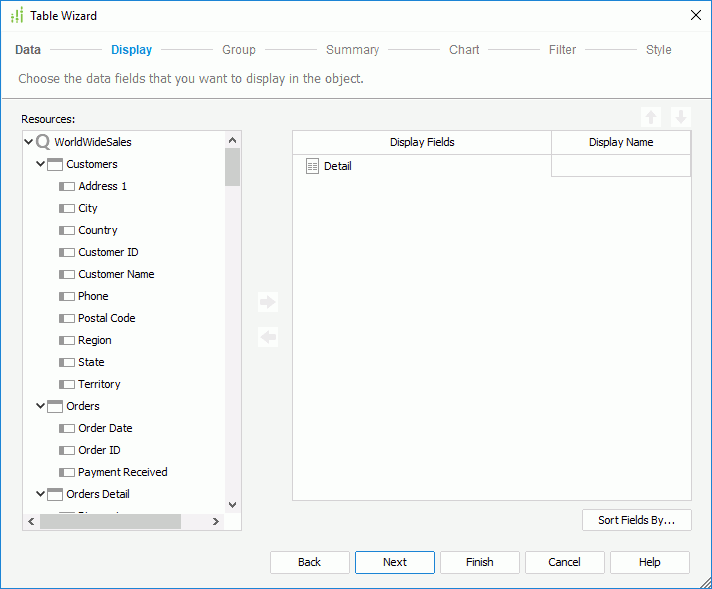Image resolution: width=712 pixels, height=589 pixels.
Task: Jump to the Group step
Action: click(239, 49)
